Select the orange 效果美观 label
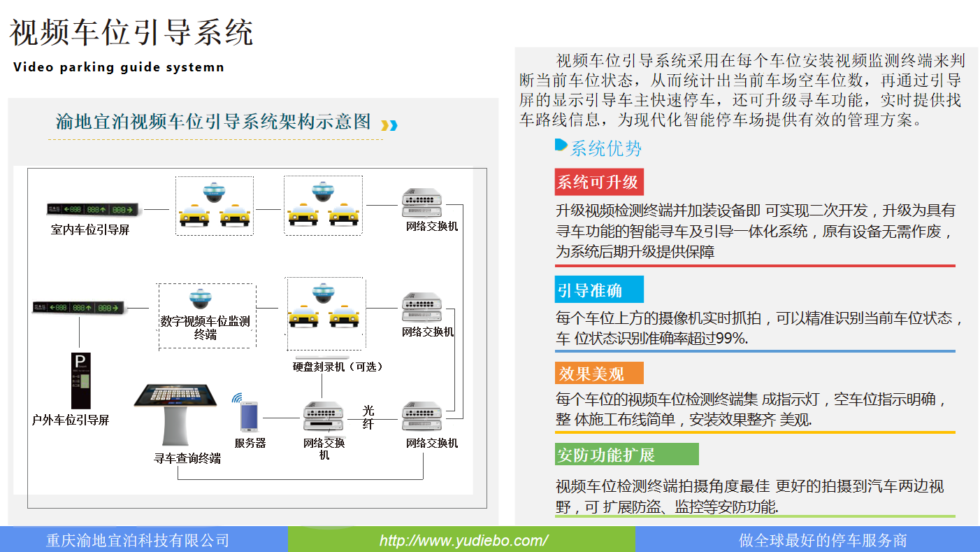This screenshot has height=552, width=980. (x=598, y=373)
